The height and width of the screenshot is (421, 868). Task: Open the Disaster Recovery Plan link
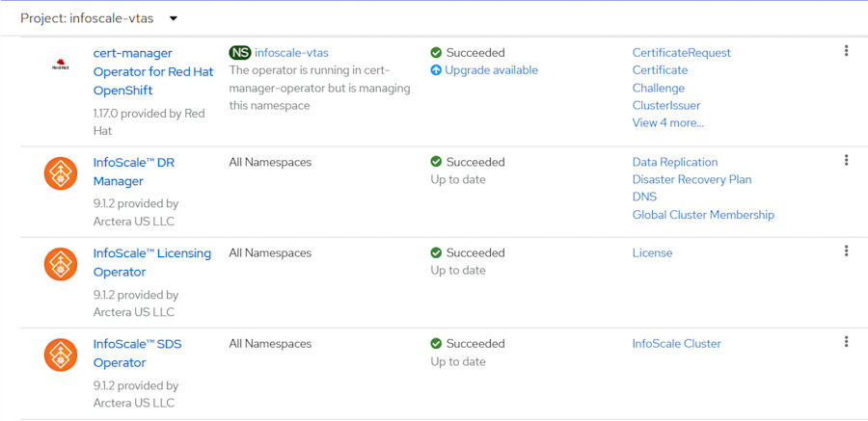(x=692, y=179)
